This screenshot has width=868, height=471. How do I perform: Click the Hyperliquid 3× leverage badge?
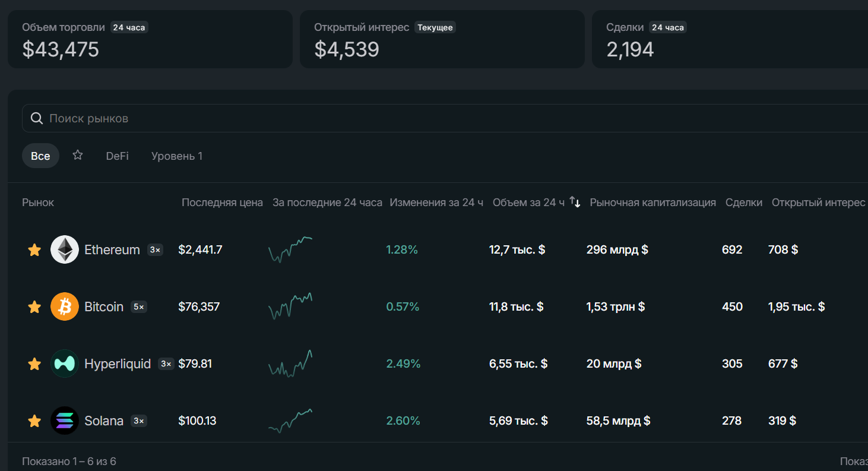click(166, 364)
